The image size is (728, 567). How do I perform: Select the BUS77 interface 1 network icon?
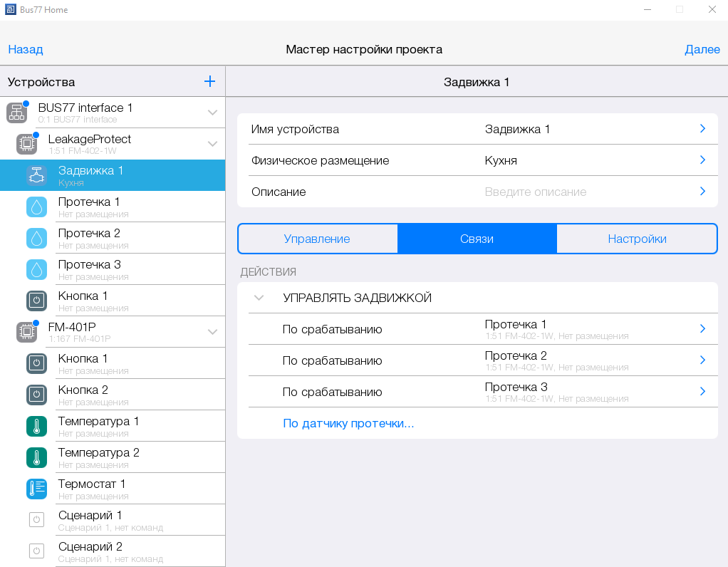point(16,113)
